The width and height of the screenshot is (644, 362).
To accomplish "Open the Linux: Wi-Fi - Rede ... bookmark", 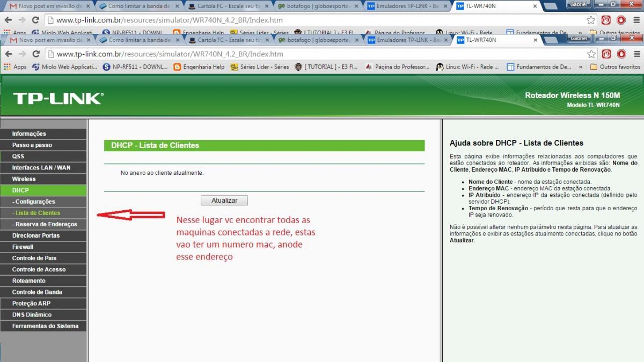I will pyautogui.click(x=467, y=67).
